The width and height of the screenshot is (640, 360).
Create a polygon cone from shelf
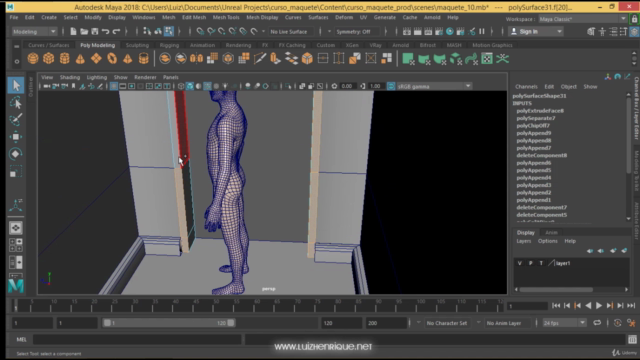(80, 59)
